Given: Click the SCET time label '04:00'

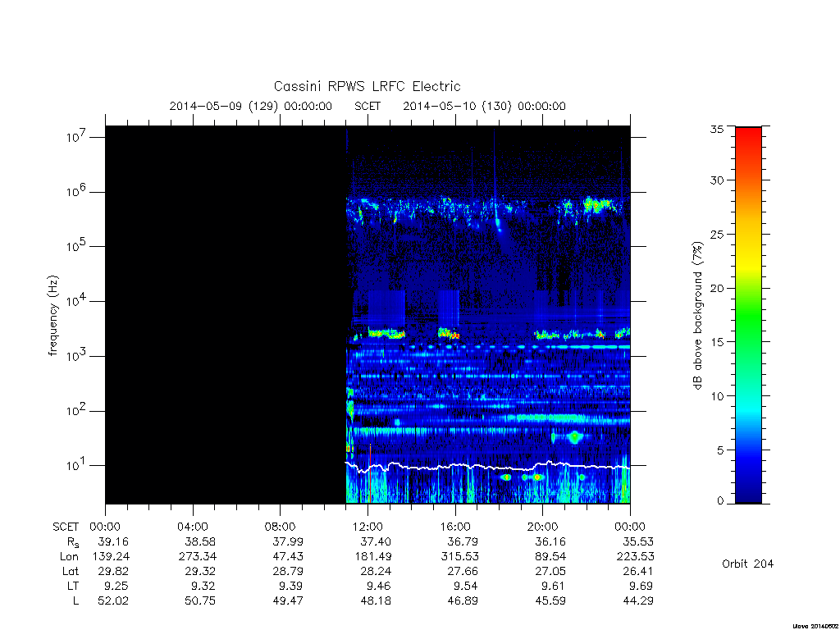Looking at the screenshot, I should click(192, 527).
